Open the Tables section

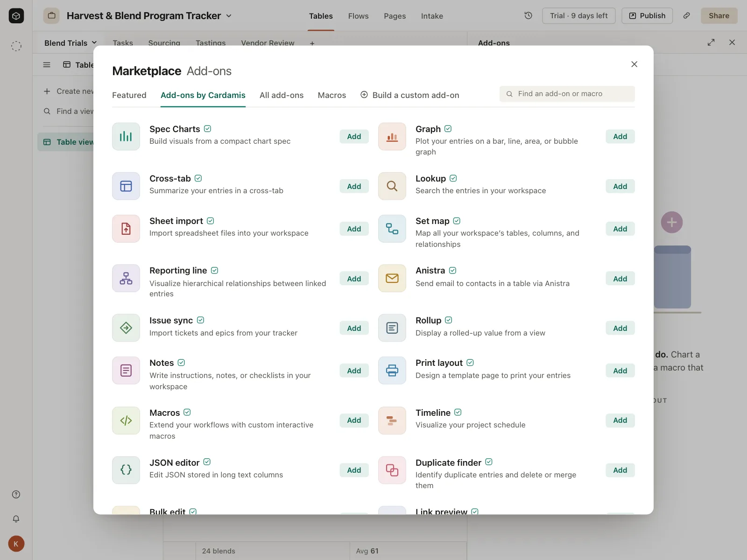click(321, 16)
